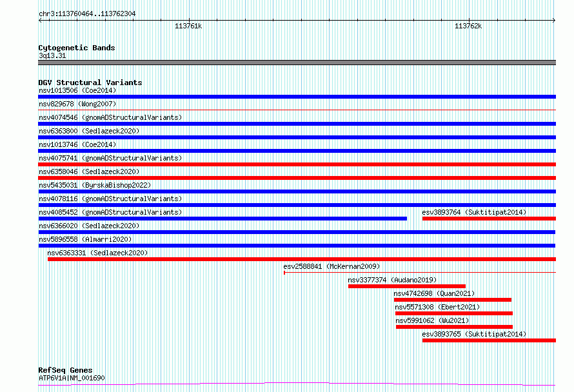Click the chr3:113760464..113762304 coordinate text

click(87, 14)
